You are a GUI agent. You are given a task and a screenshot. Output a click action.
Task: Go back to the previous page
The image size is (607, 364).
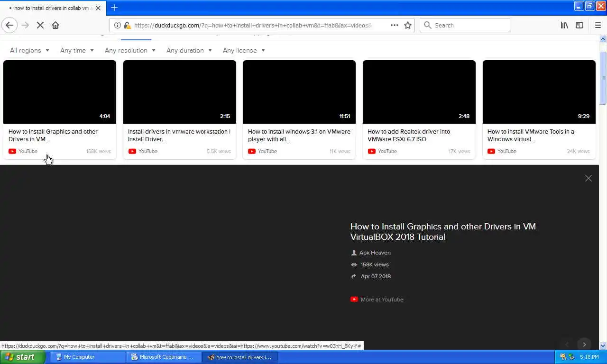[x=9, y=25]
